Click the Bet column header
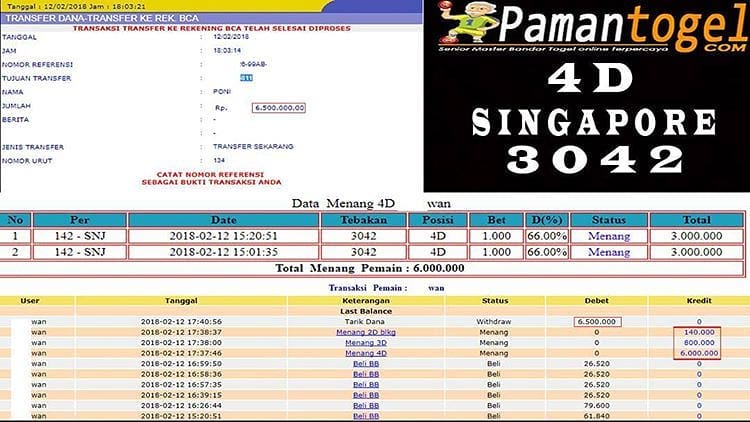Viewport: 750px width, 422px height. [x=496, y=220]
